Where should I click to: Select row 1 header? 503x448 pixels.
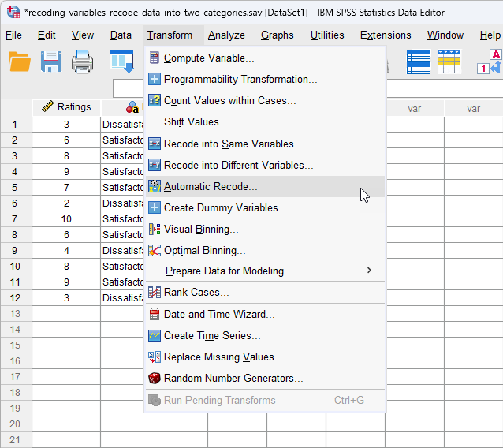tap(16, 125)
